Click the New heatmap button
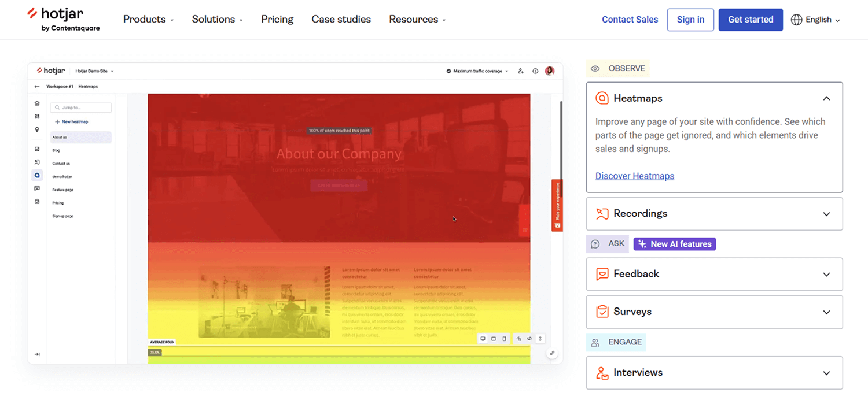 tap(71, 122)
